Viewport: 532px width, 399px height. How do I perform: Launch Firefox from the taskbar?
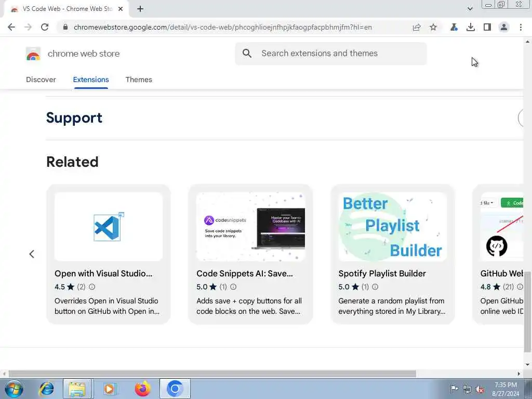click(142, 389)
